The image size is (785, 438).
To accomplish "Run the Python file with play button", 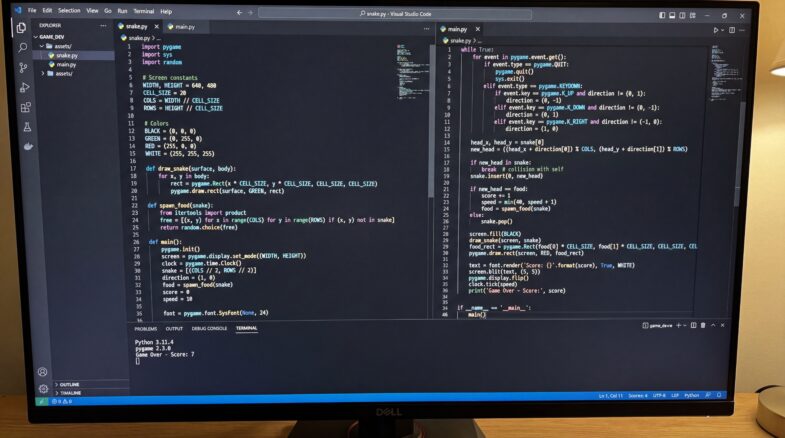I will (x=716, y=30).
